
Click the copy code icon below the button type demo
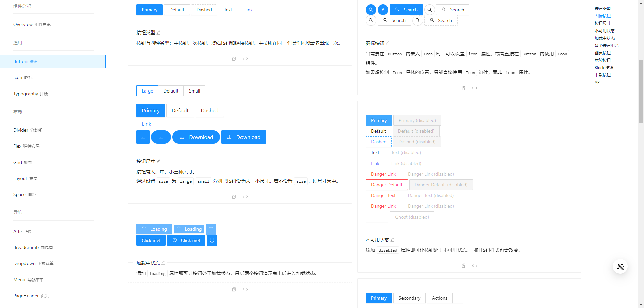[x=234, y=59]
